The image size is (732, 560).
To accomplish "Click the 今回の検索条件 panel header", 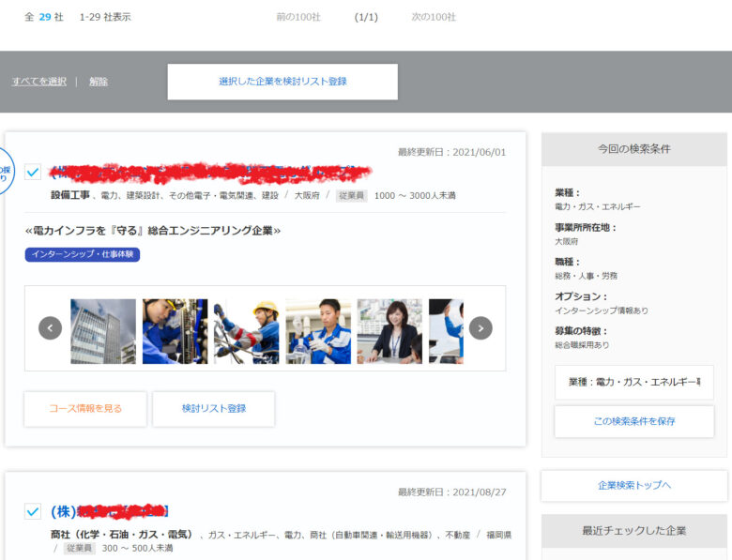I will point(634,149).
